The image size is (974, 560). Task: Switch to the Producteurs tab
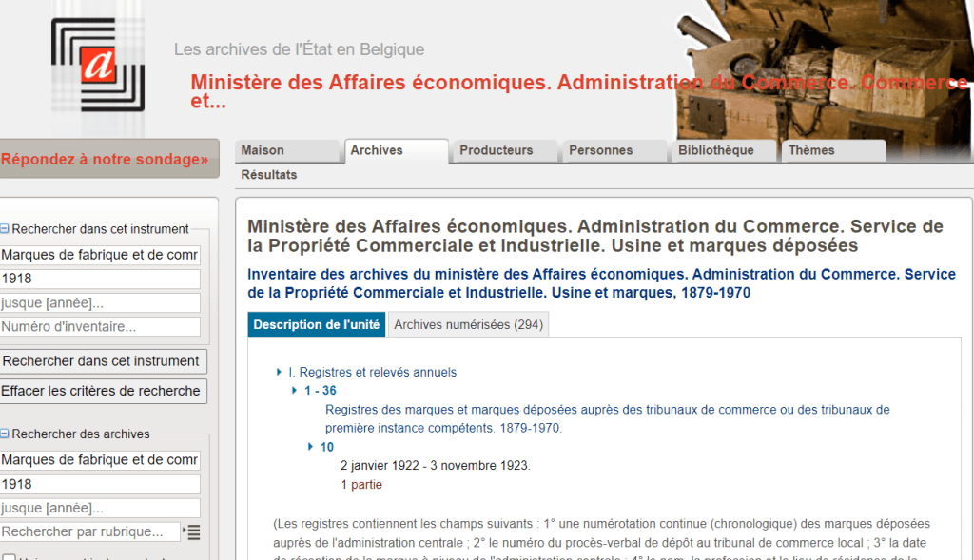pyautogui.click(x=496, y=150)
